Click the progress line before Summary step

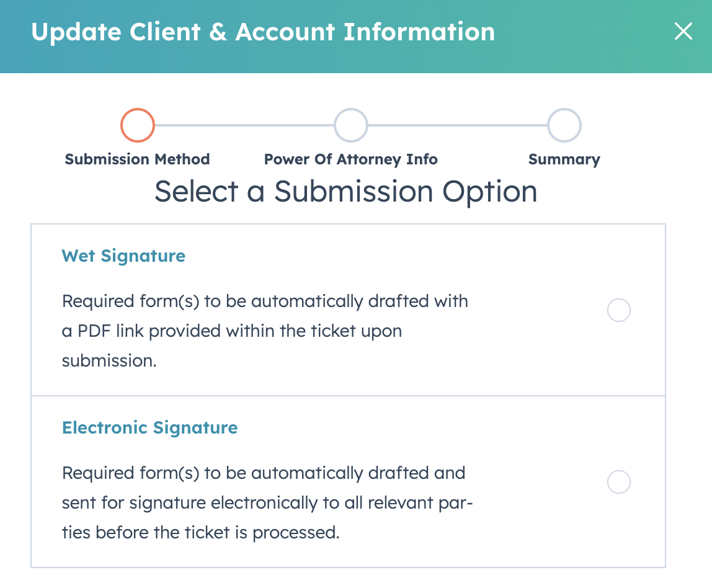click(459, 125)
